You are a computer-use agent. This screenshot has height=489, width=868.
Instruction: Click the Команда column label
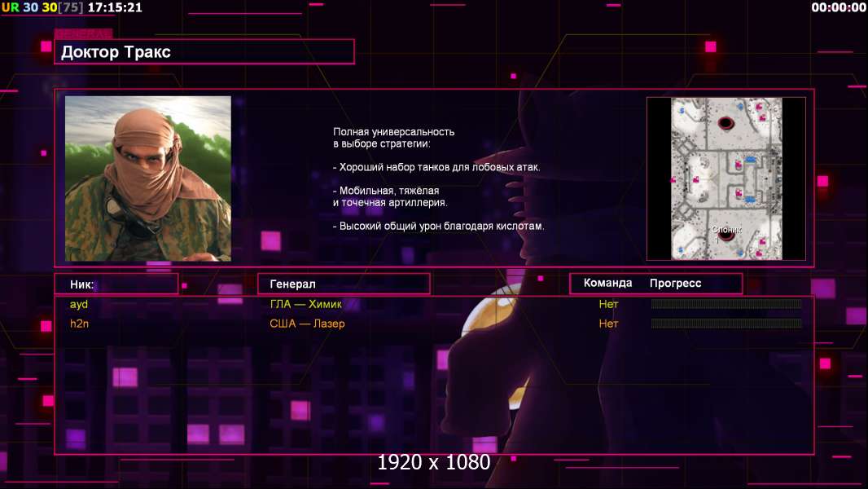click(x=607, y=283)
